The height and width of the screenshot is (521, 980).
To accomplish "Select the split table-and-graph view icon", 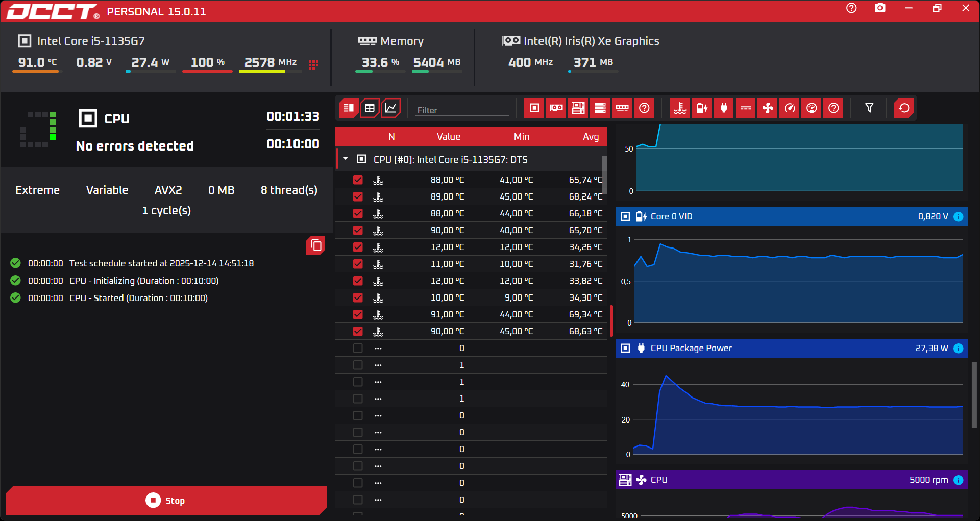I will (x=349, y=108).
